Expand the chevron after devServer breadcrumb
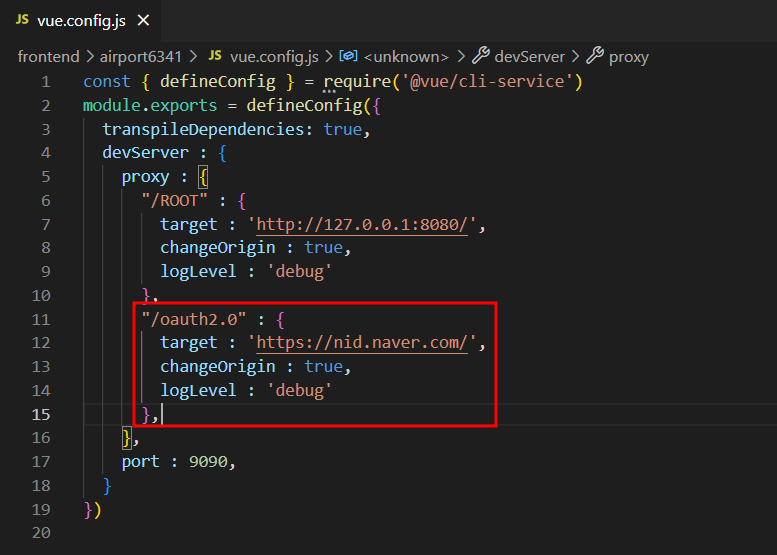Image resolution: width=777 pixels, height=555 pixels. click(575, 56)
